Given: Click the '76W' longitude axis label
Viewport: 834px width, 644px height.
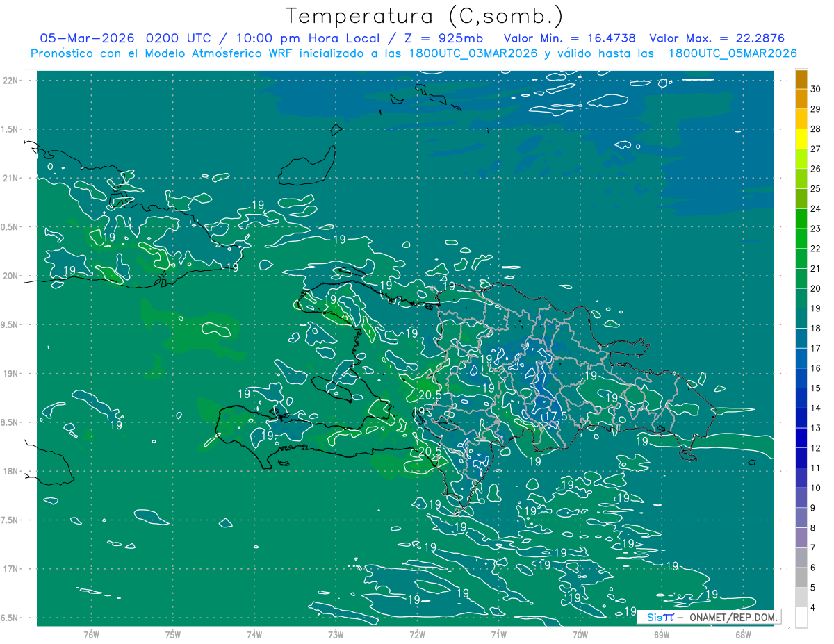Looking at the screenshot, I should (x=91, y=635).
